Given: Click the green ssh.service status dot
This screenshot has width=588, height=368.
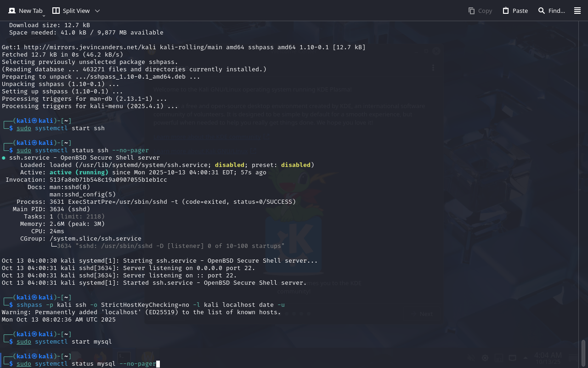Looking at the screenshot, I should point(4,158).
